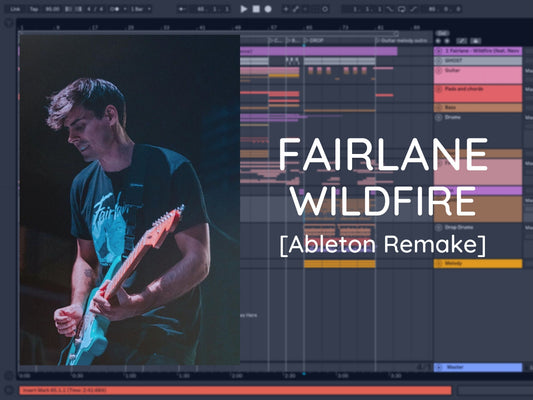Fold the Pads and chords group track
533x400 pixels.
(439, 89)
